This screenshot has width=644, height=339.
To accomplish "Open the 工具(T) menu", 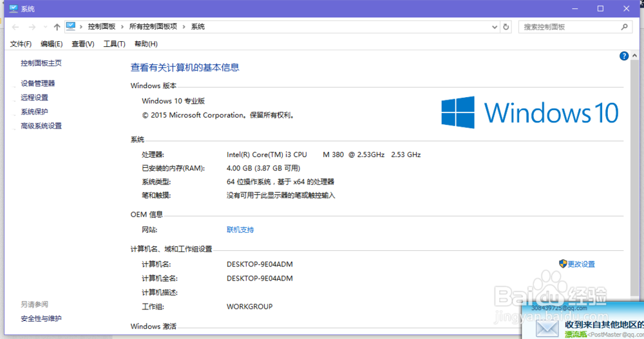I will click(114, 44).
